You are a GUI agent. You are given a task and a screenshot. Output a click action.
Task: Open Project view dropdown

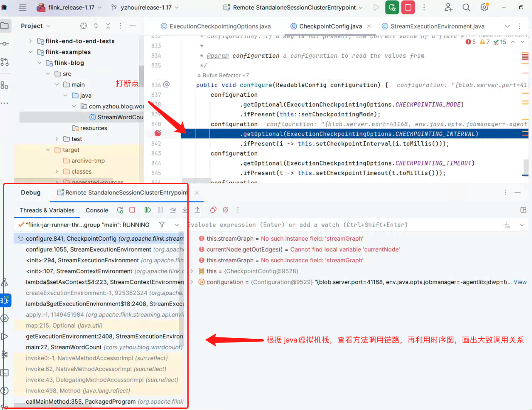(36, 26)
